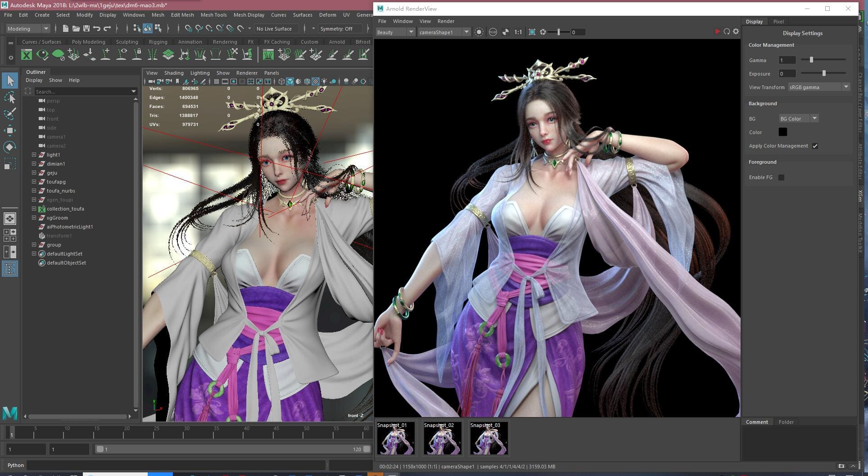Turn on use all lights in viewport
868x476 pixels.
pos(324,81)
